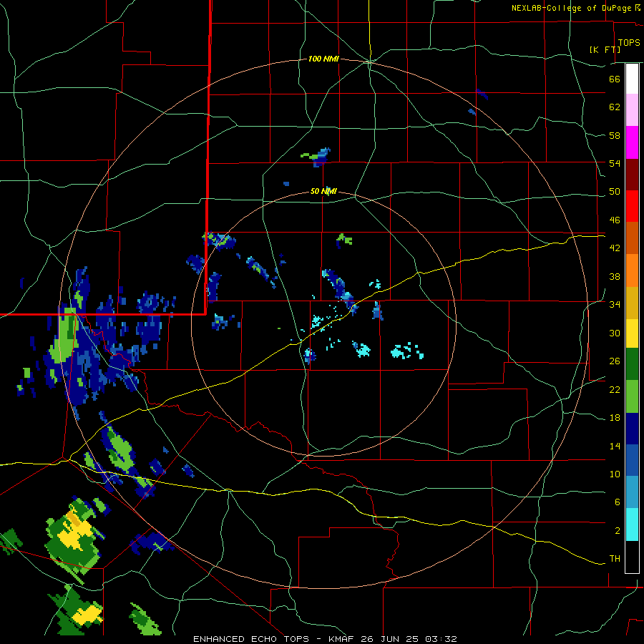Click the white swatch in the tops legend
This screenshot has height=644, width=644.
(x=632, y=79)
